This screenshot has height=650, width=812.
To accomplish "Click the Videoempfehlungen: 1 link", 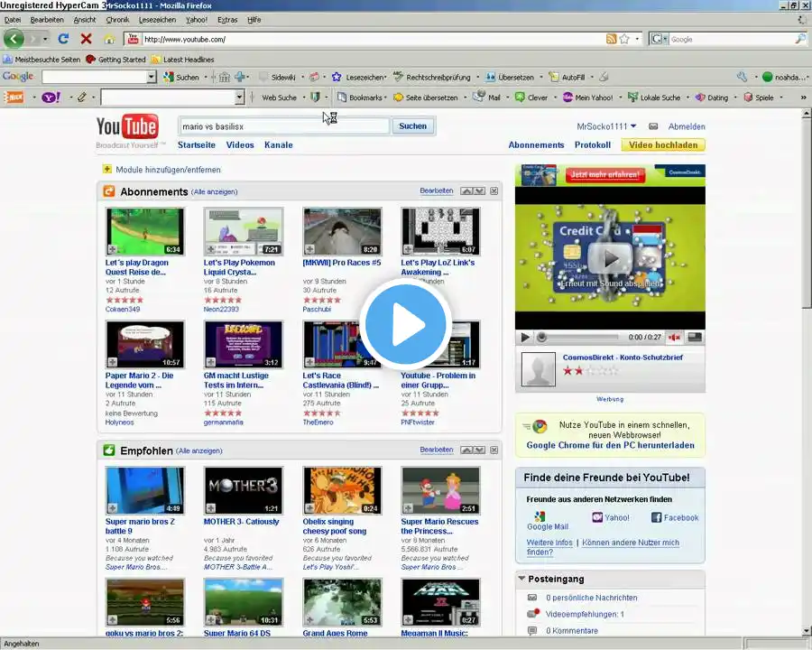I will (585, 614).
